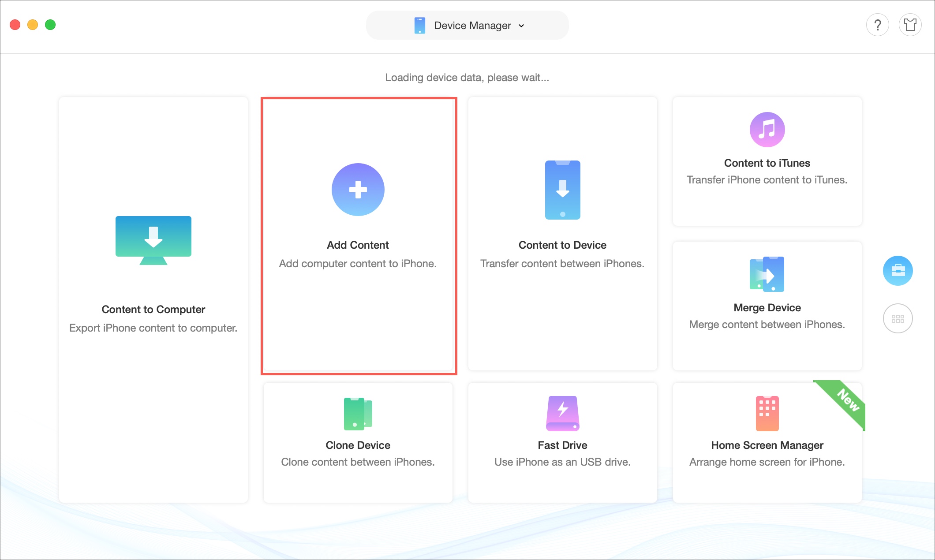935x560 pixels.
Task: Click the Device Manager chevron arrow
Action: click(521, 26)
